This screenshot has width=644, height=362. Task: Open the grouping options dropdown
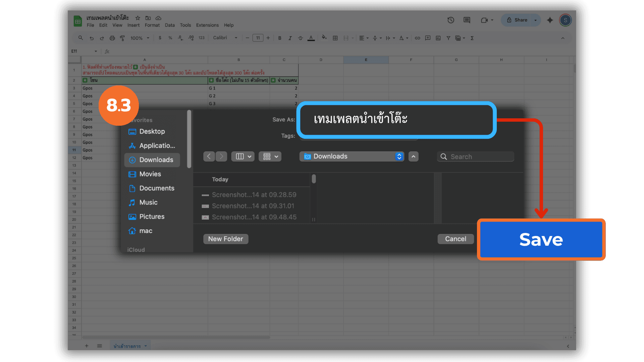[x=270, y=157]
